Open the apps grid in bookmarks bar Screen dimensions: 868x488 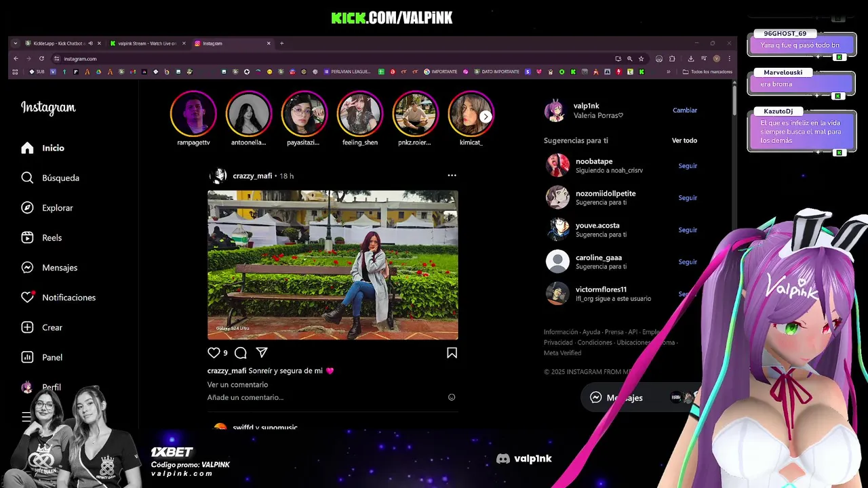pos(15,71)
